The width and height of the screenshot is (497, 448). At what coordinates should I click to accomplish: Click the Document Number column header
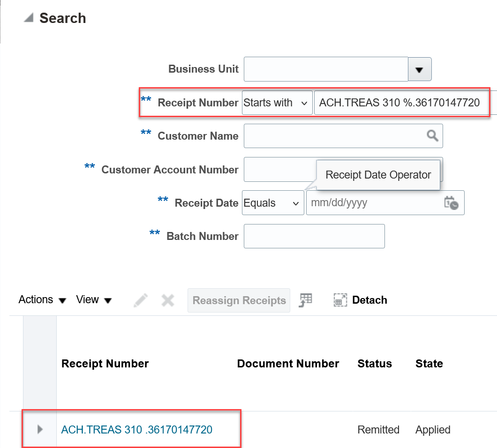288,363
